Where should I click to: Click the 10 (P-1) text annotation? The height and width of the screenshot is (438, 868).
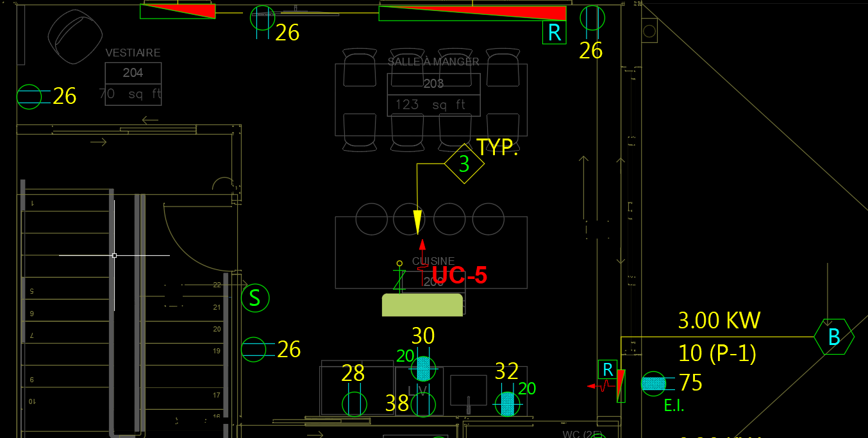pos(717,353)
